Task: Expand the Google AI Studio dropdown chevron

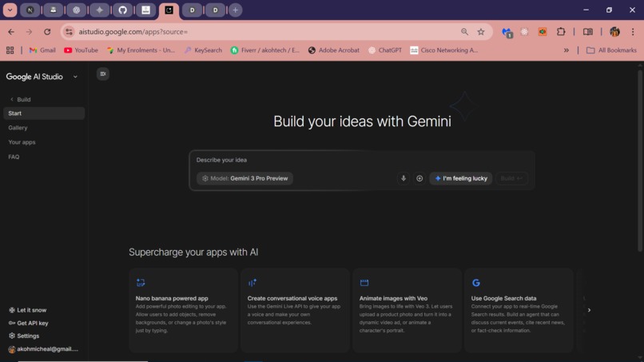Action: [x=75, y=77]
